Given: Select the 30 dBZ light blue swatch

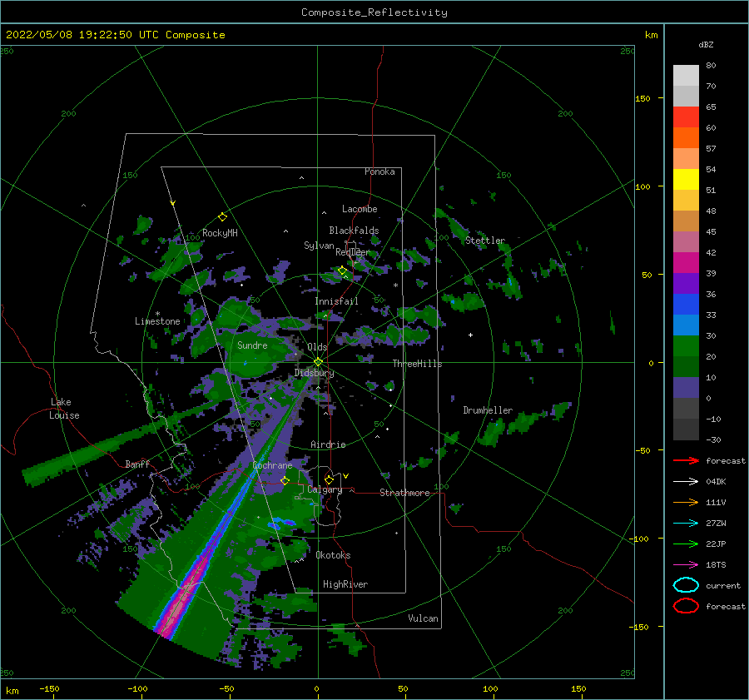Looking at the screenshot, I should pos(686,325).
